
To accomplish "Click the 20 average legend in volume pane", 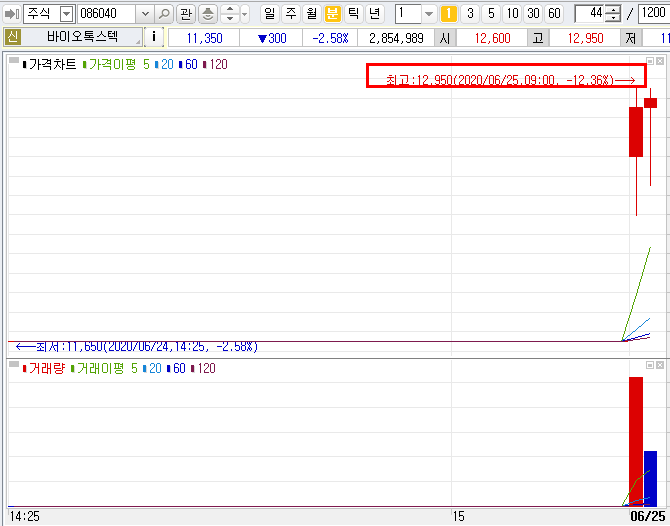I will [x=152, y=368].
